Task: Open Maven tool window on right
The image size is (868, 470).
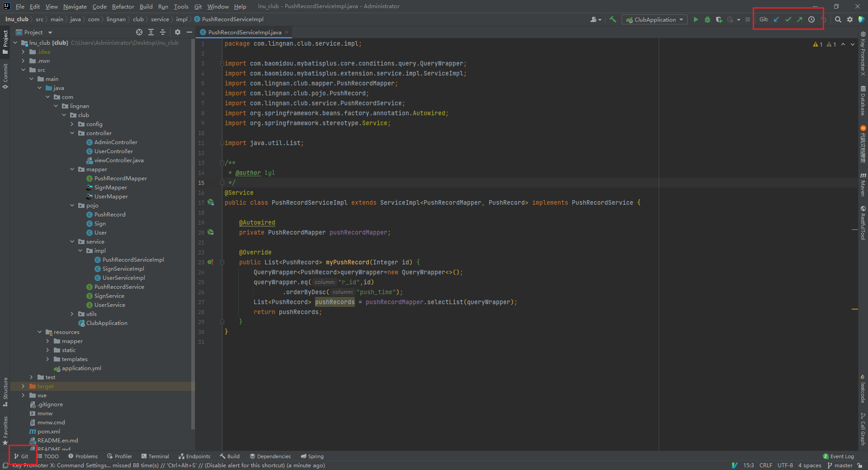Action: coord(863,184)
